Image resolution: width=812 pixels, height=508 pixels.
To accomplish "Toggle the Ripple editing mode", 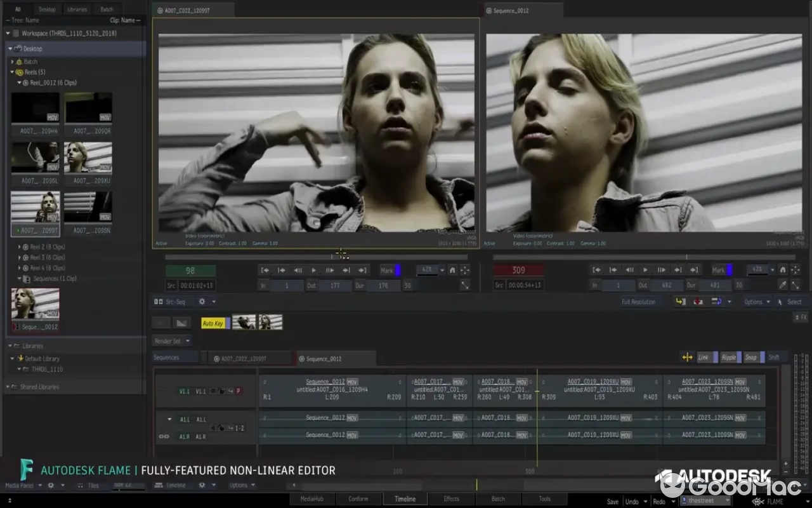I will (729, 358).
